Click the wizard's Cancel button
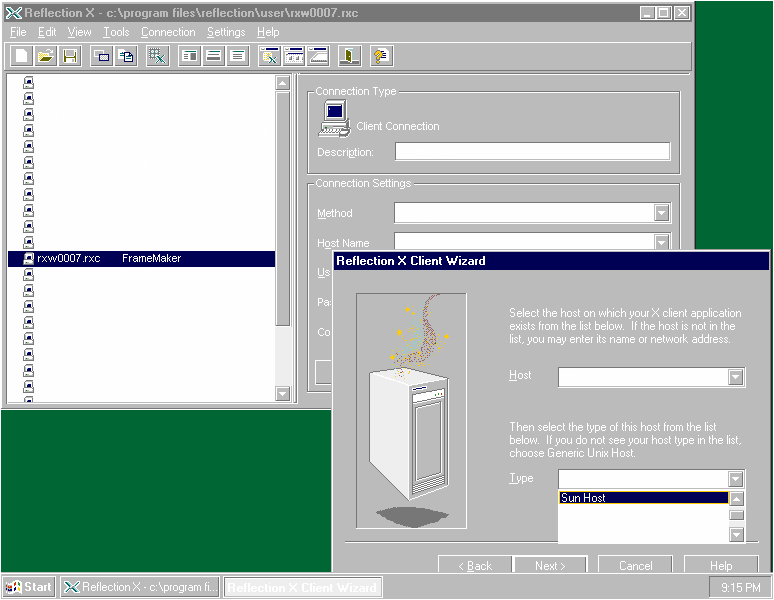Viewport: 774px width, 600px height. pyautogui.click(x=635, y=565)
